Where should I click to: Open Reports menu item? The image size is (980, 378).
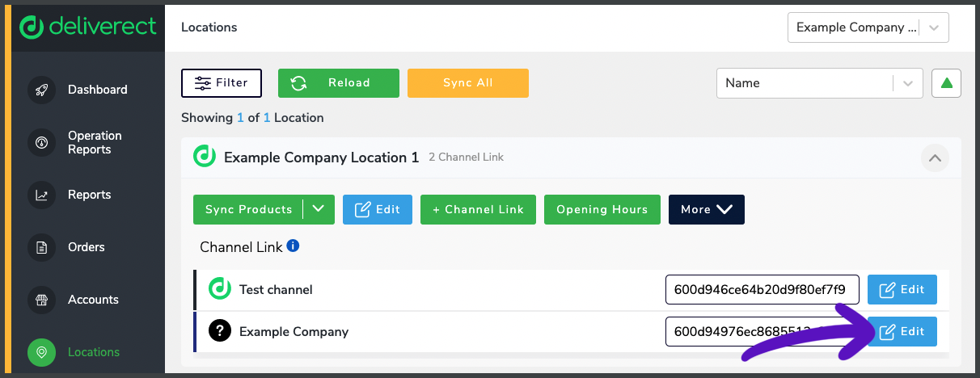[89, 195]
